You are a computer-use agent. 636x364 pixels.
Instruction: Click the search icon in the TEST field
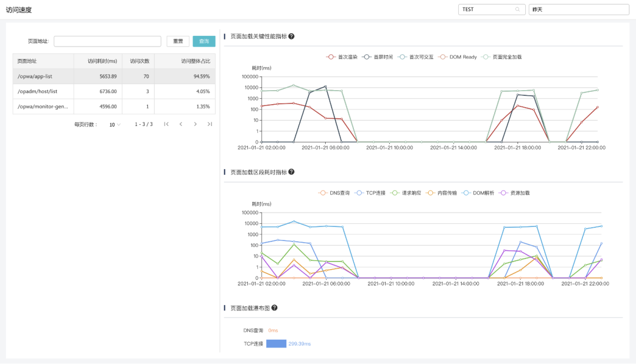(x=517, y=9)
